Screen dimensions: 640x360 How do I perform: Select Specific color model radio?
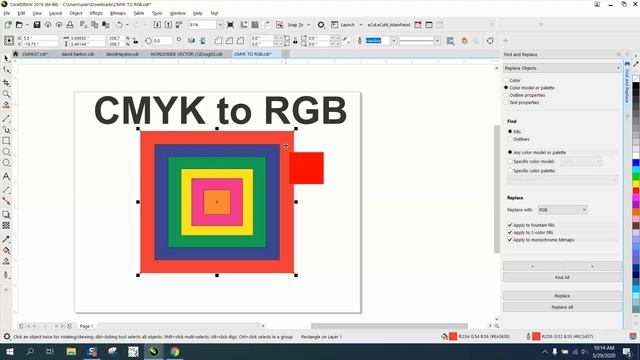point(531,162)
